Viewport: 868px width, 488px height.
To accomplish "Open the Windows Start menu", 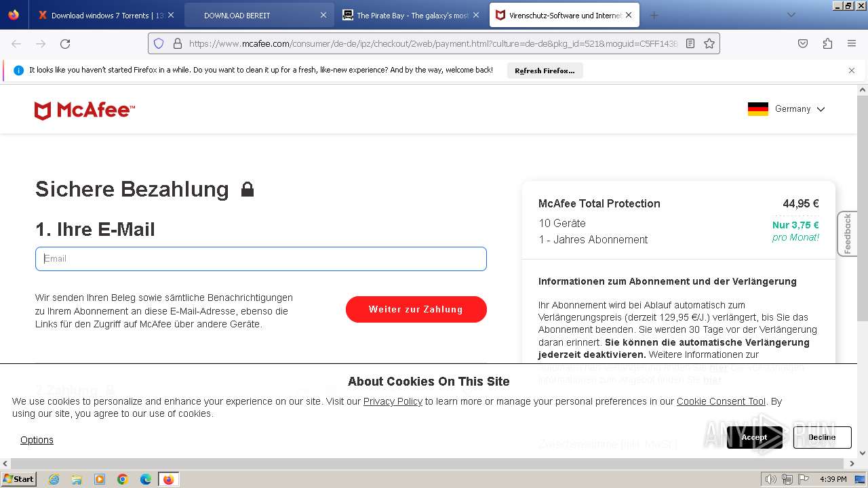I will (18, 479).
